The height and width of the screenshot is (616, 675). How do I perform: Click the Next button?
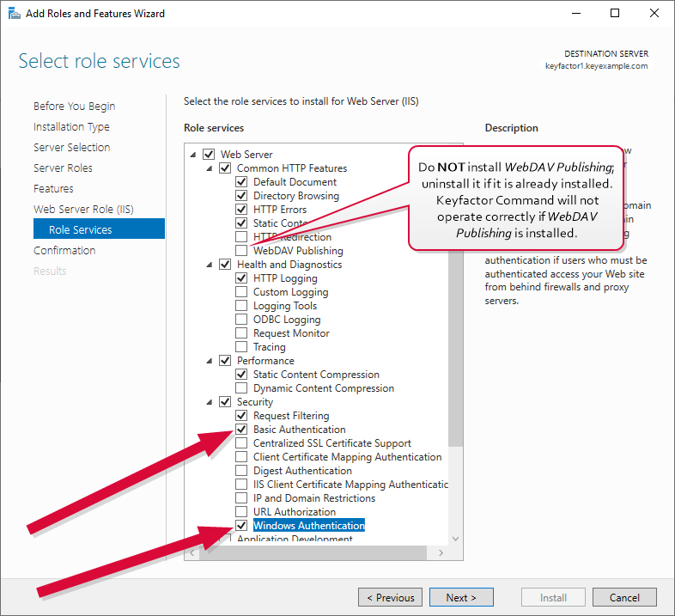click(460, 598)
